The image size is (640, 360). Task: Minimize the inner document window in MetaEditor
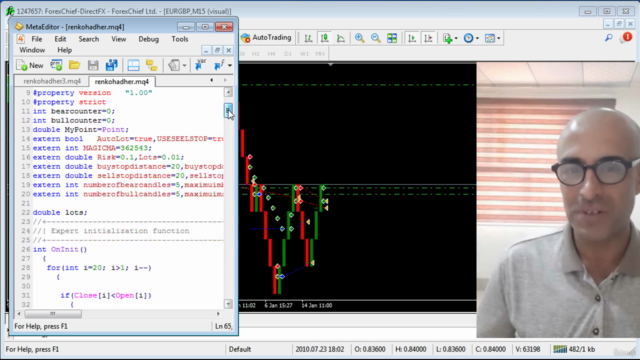(x=206, y=50)
